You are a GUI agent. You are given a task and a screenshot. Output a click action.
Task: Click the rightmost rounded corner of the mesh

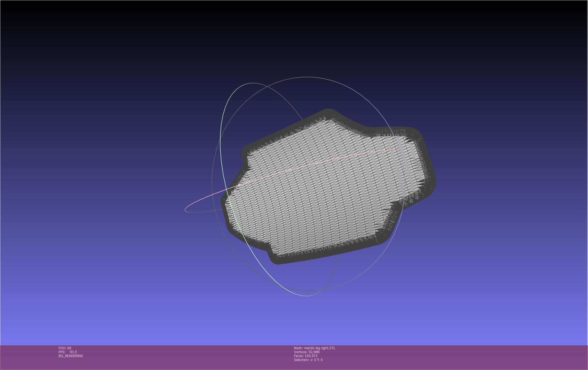433,185
